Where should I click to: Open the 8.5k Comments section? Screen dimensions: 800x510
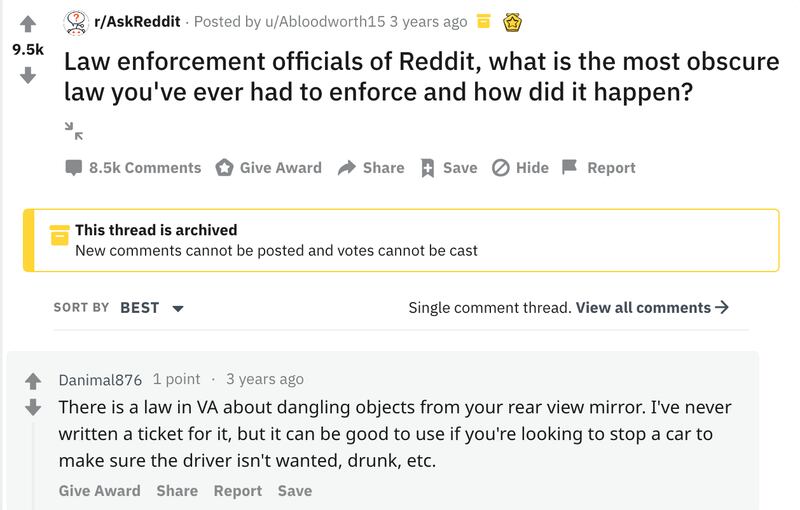(133, 168)
